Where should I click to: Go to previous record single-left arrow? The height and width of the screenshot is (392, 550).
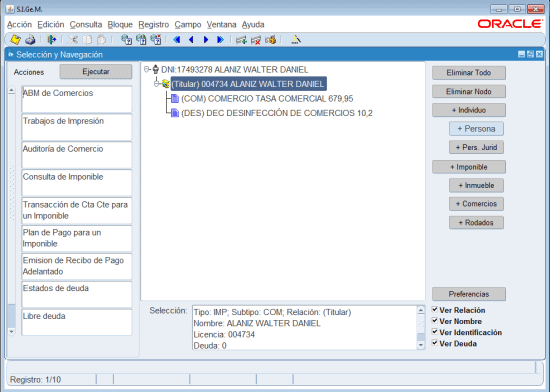(x=191, y=40)
